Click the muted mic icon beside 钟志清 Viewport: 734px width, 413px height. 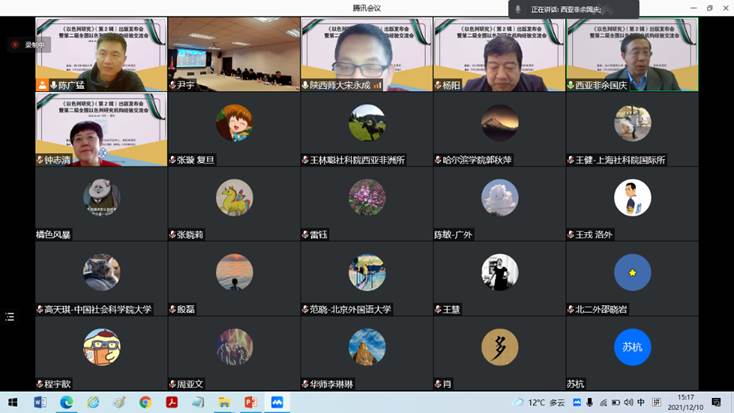[41, 160]
